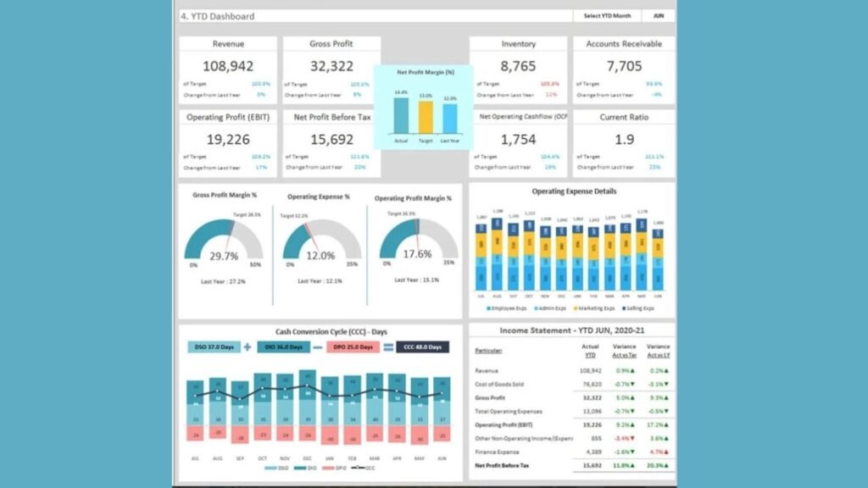Click the Last Year : 27.2% text
Viewport: 868px width, 488px height.
[x=223, y=281]
